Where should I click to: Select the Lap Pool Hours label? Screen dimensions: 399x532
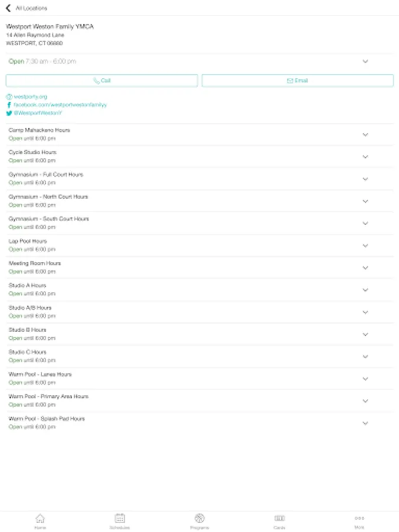click(x=28, y=241)
